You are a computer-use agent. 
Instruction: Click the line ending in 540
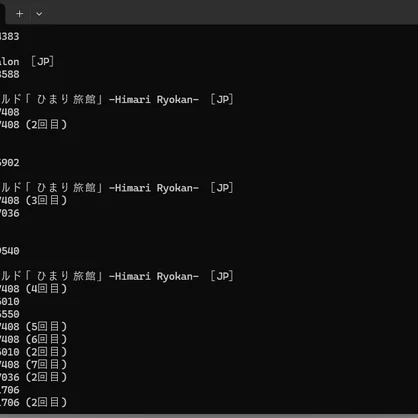(x=10, y=251)
